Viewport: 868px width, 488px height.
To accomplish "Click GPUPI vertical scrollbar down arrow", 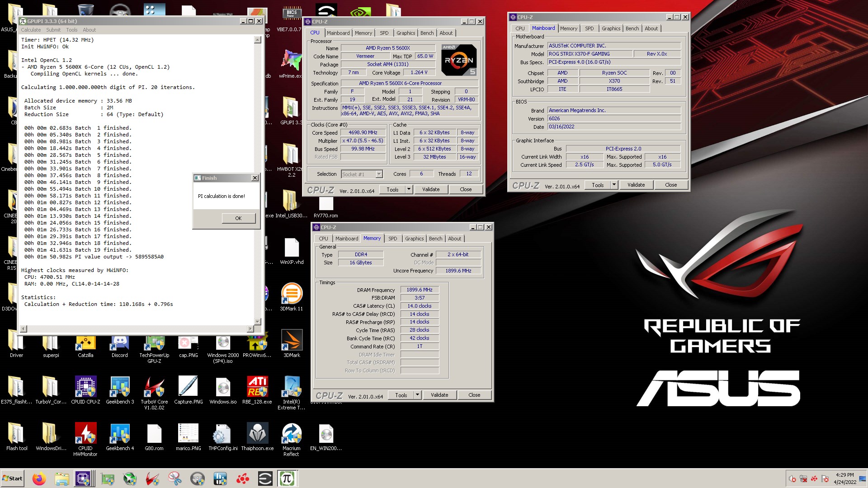I will pos(258,322).
